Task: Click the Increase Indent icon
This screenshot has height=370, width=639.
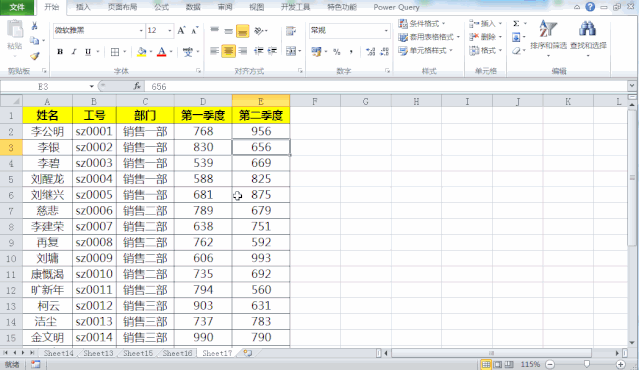Action: click(272, 51)
